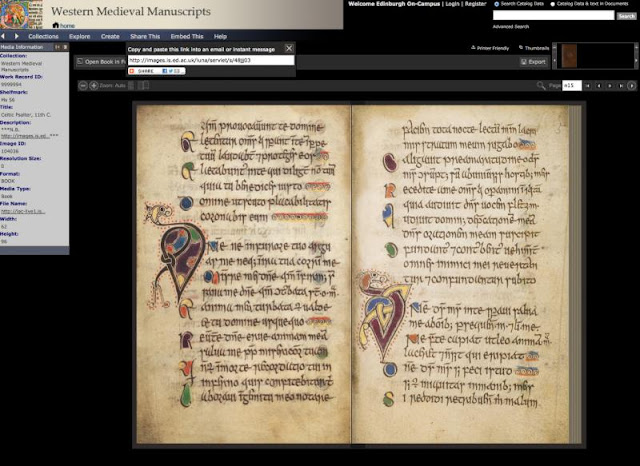Click the magnifier icon beside Page field

541,86
